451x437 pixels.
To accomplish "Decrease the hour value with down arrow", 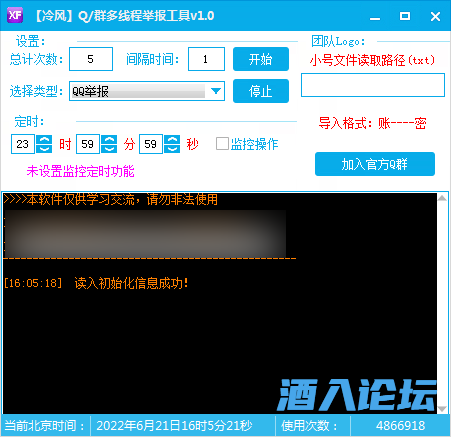I will coord(44,148).
